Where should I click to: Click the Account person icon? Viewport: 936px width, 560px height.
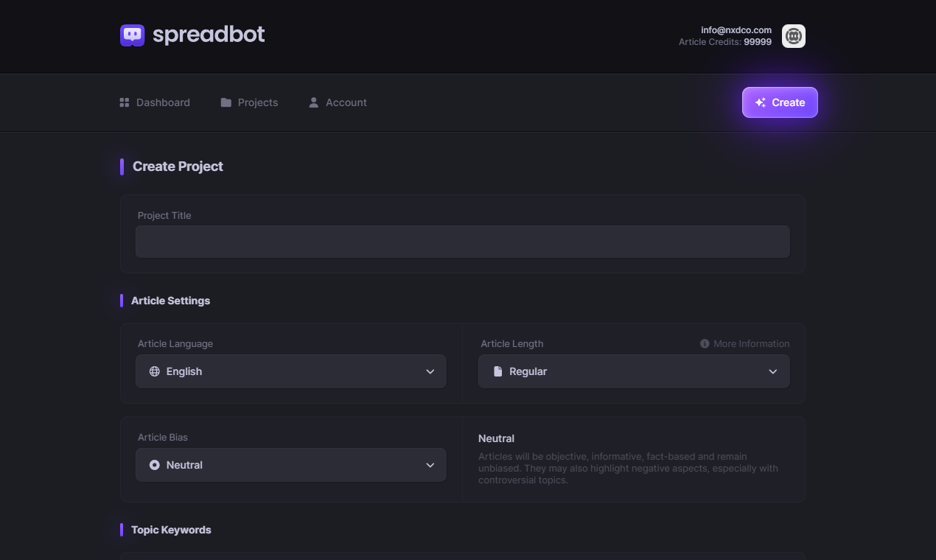313,102
